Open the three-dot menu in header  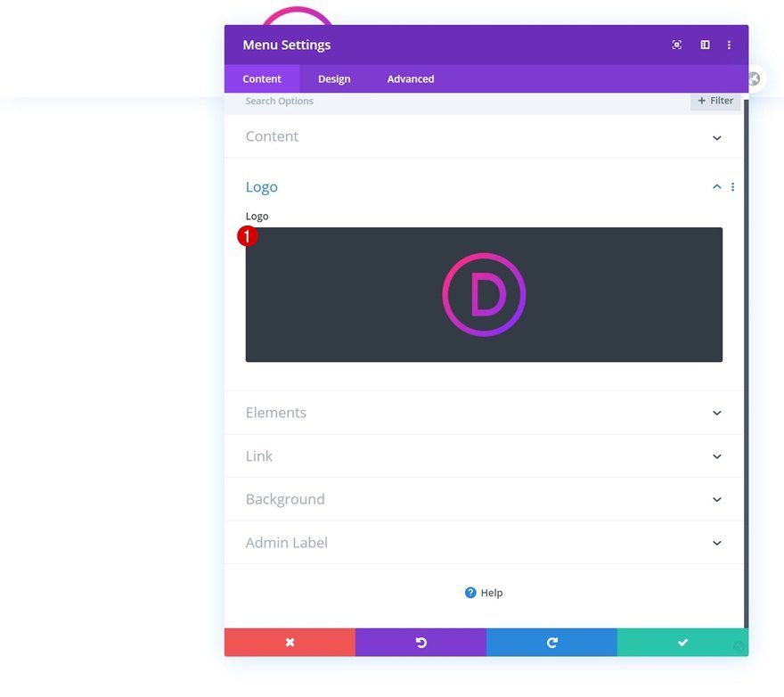730,45
